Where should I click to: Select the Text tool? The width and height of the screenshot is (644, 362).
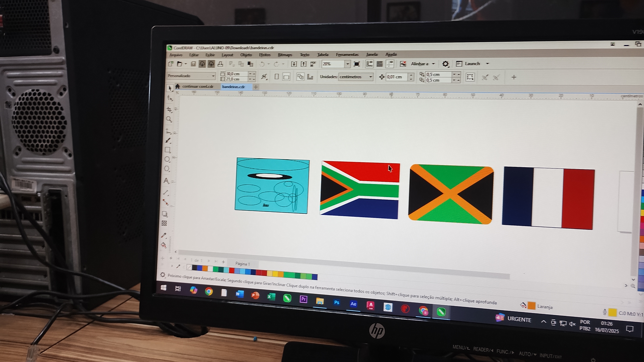pos(167,181)
